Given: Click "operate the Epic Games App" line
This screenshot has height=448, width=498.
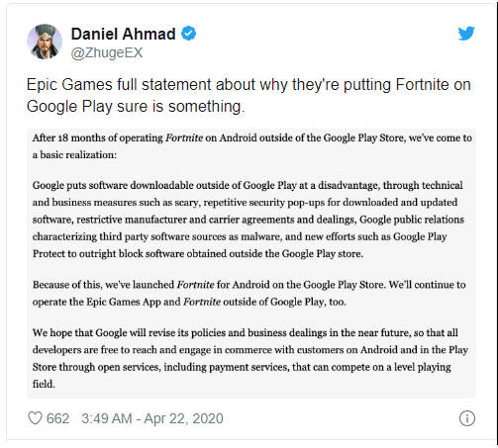Looking at the screenshot, I should click(189, 302).
